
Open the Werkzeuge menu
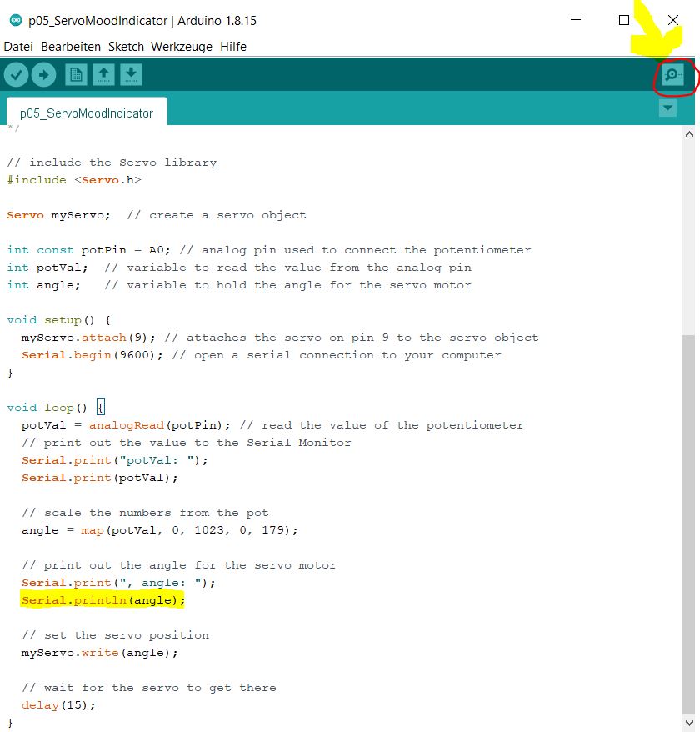[x=182, y=47]
